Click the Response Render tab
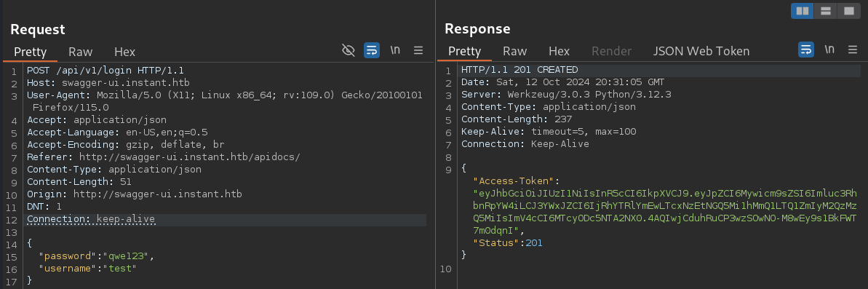Screen dimensions: 868x289 click(x=612, y=51)
